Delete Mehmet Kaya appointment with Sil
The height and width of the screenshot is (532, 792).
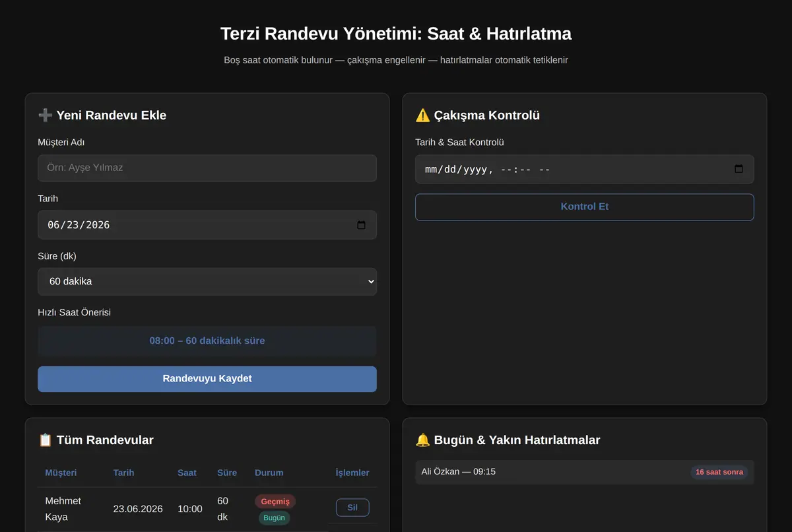[x=352, y=508]
